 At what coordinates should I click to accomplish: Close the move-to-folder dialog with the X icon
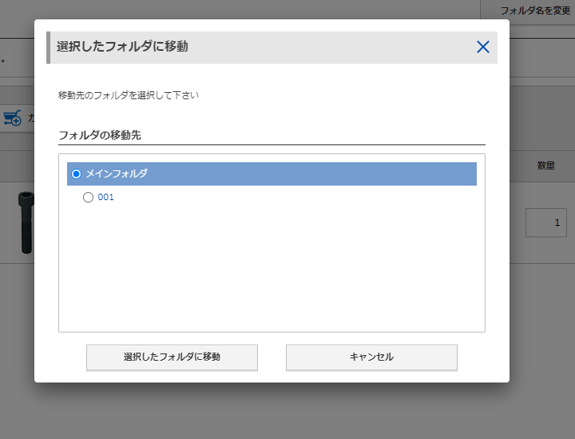click(483, 47)
